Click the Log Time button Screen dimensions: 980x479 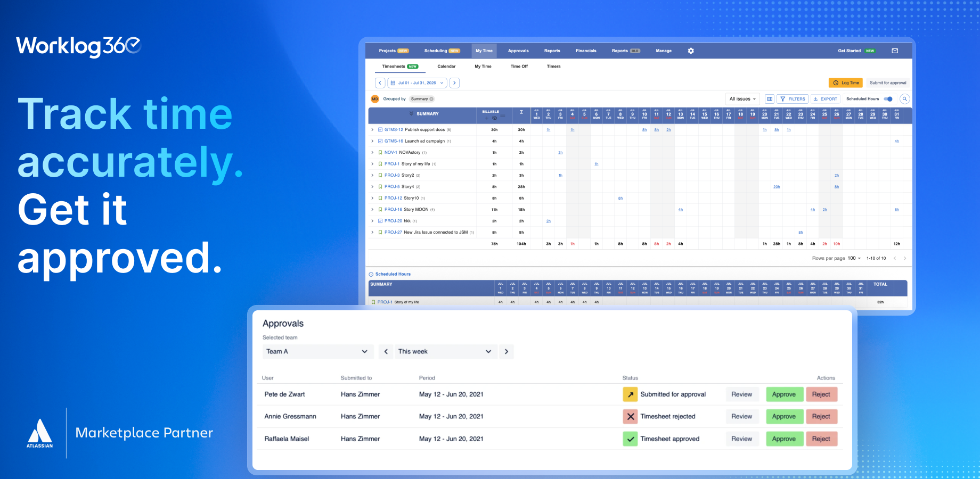tap(846, 83)
